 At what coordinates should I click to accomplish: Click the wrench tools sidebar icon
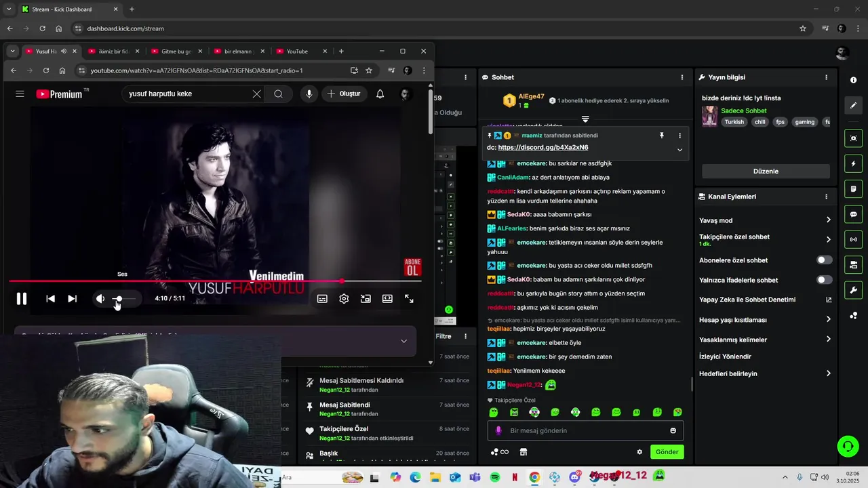point(853,291)
